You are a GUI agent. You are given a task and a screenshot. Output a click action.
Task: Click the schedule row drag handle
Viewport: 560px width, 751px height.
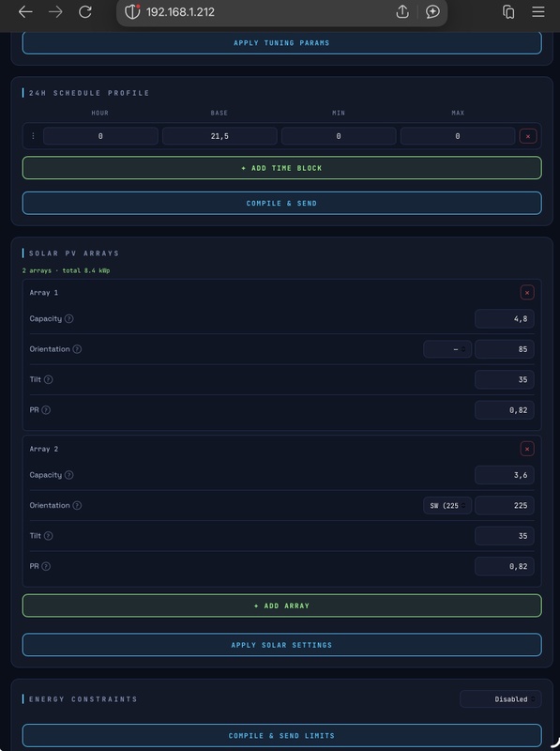point(33,136)
